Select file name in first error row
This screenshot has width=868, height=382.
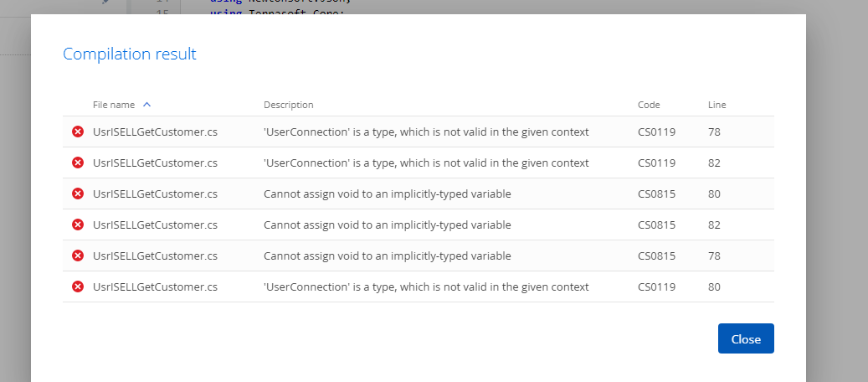[x=155, y=132]
